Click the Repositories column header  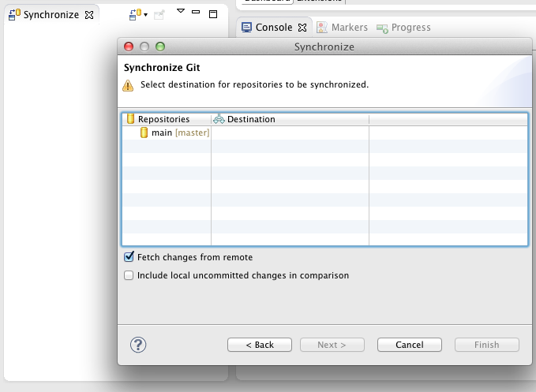click(167, 119)
